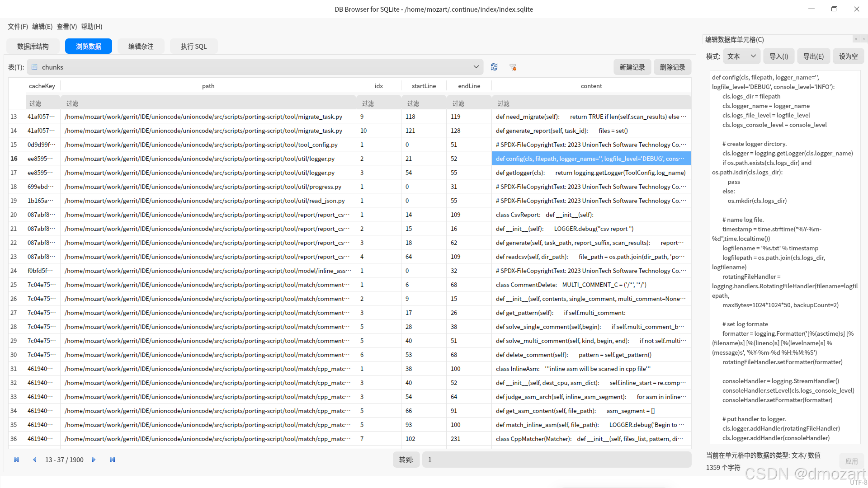Viewport: 868px width, 488px height.
Task: Click the path column filter field
Action: point(208,103)
